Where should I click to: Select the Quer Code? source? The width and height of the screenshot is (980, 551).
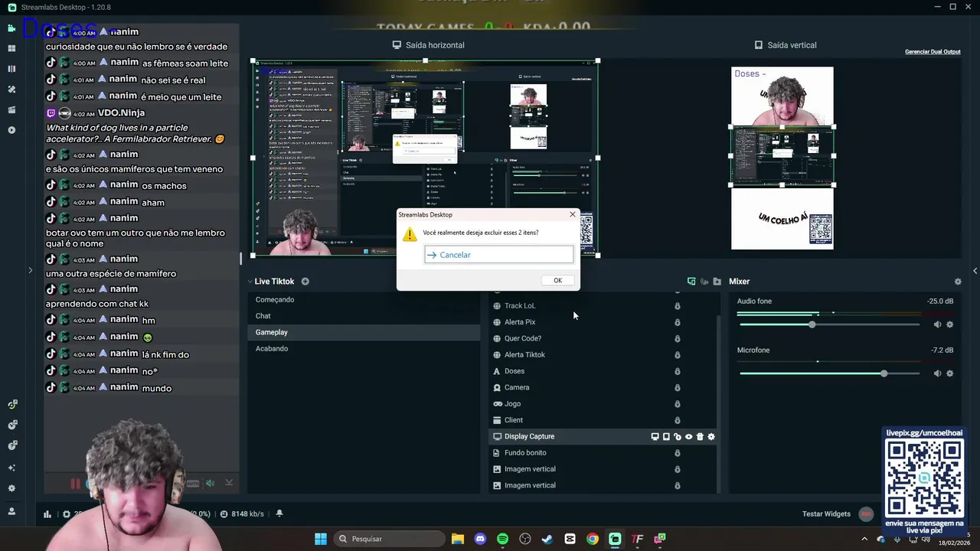[603, 338]
